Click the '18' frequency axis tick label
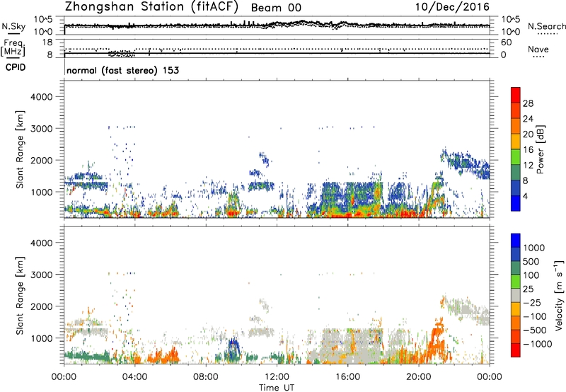The height and width of the screenshot is (392, 566). pos(47,42)
